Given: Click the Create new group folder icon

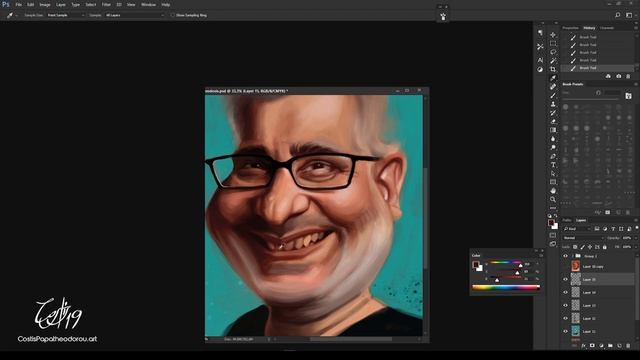Looking at the screenshot, I should tap(610, 346).
